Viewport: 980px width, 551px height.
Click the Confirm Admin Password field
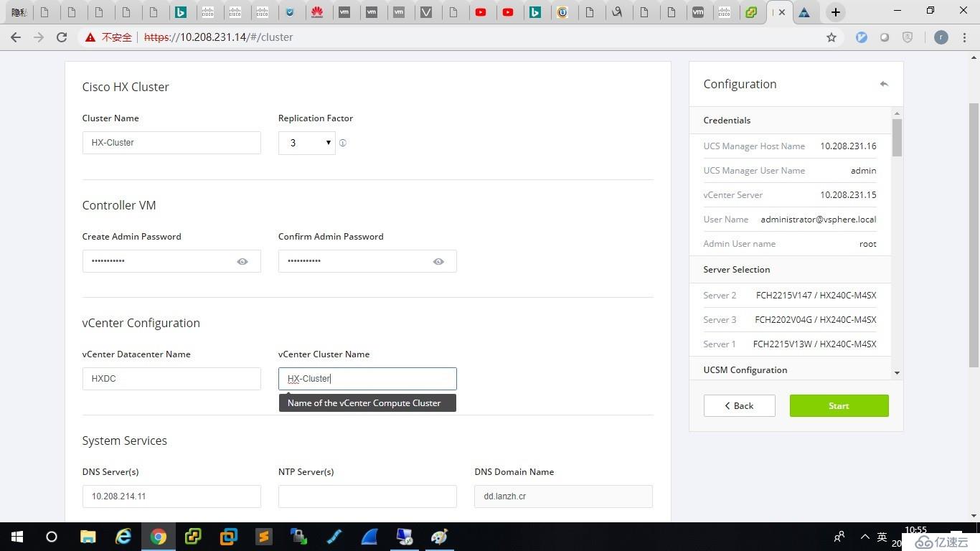pyautogui.click(x=367, y=261)
